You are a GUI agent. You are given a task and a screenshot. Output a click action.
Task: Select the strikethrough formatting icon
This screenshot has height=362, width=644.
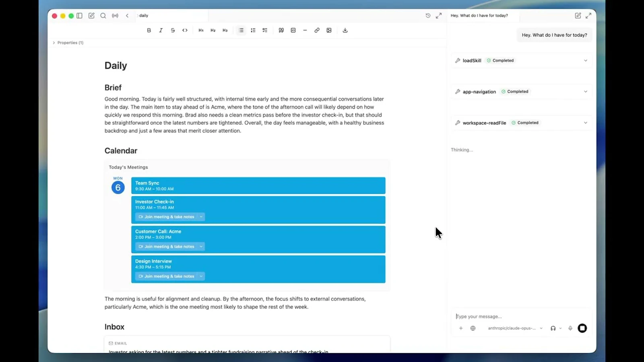[173, 30]
